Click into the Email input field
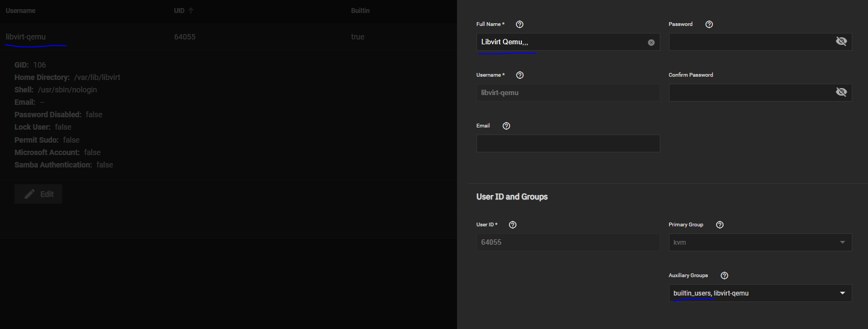 (568, 144)
